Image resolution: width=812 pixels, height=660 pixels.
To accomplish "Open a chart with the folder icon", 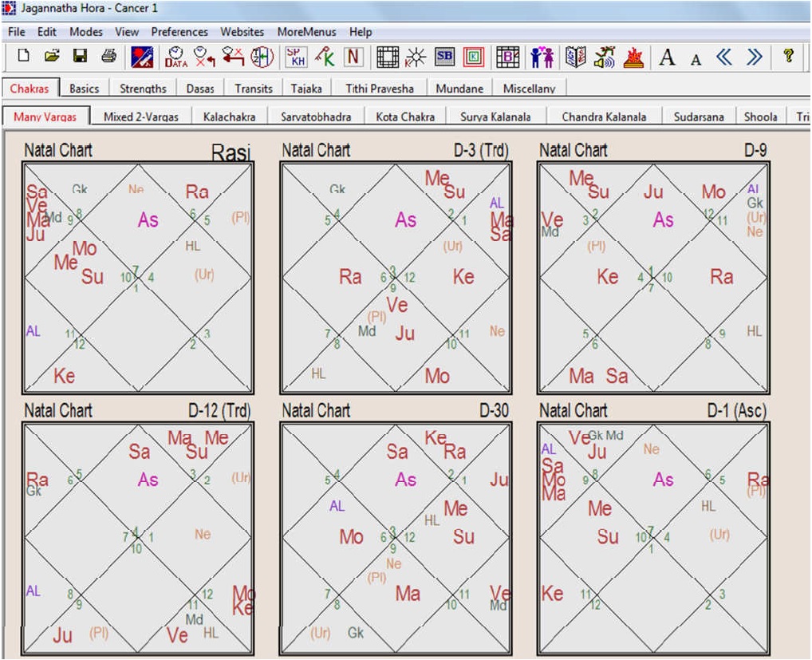I will coord(52,57).
